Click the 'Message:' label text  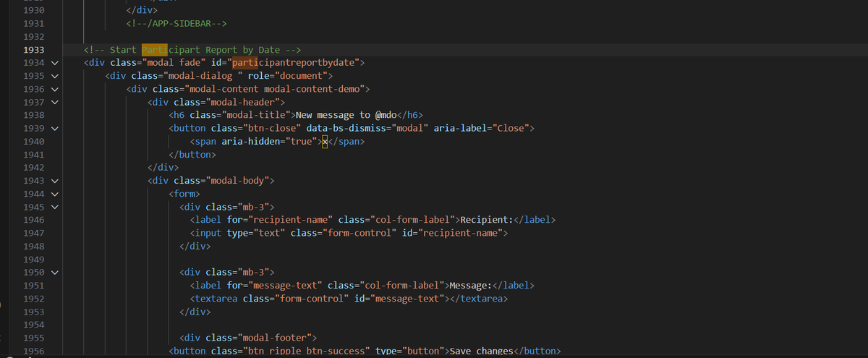point(471,286)
